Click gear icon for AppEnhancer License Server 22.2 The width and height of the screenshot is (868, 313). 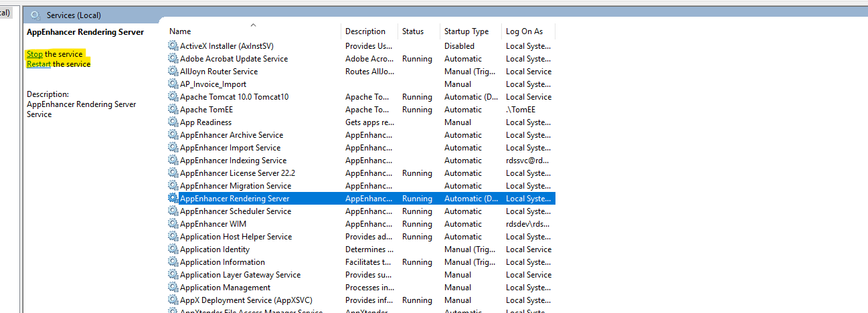coord(173,173)
